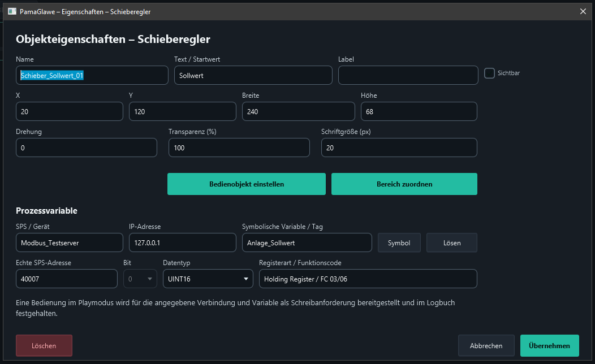Click the info text about Playmodus Bedienung
Image resolution: width=595 pixels, height=364 pixels.
[235, 308]
